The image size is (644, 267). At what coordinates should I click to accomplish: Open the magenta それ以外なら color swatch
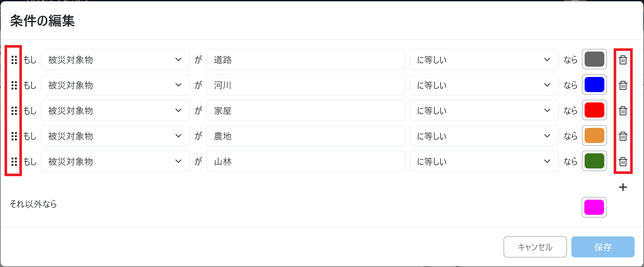594,207
